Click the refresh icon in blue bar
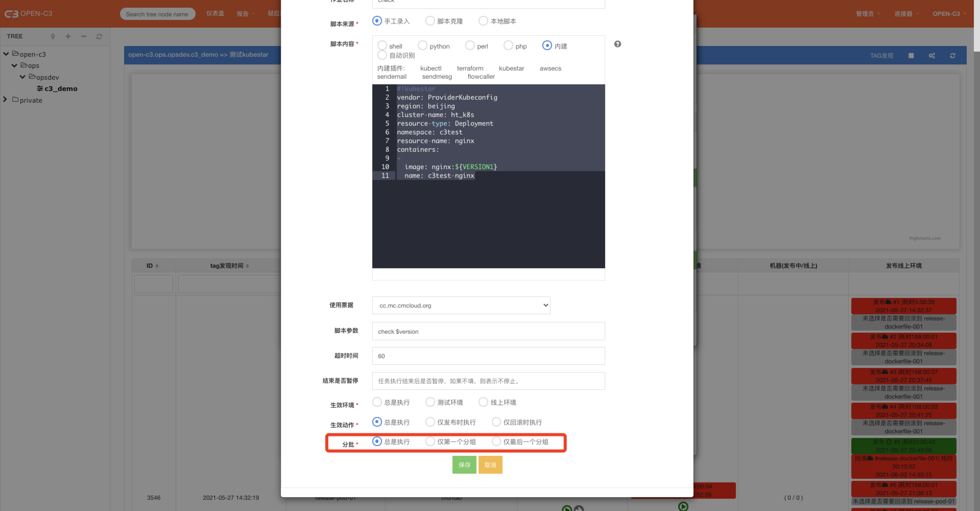 tap(952, 56)
